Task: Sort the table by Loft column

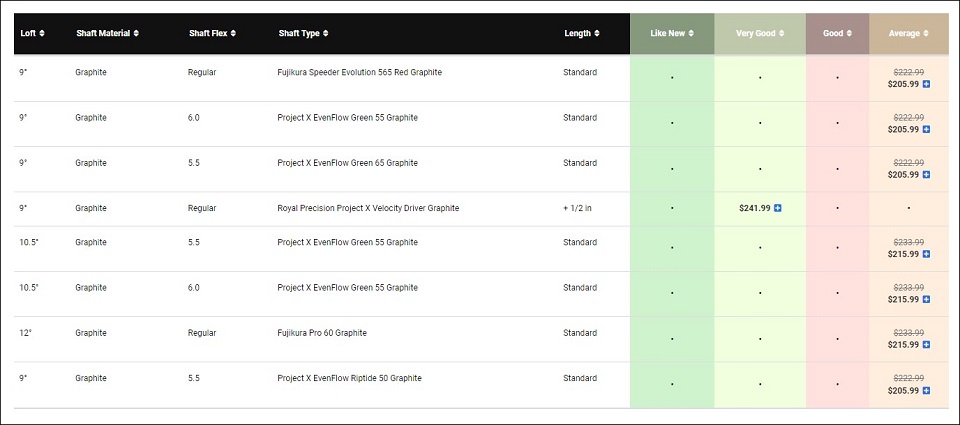Action: [x=32, y=33]
